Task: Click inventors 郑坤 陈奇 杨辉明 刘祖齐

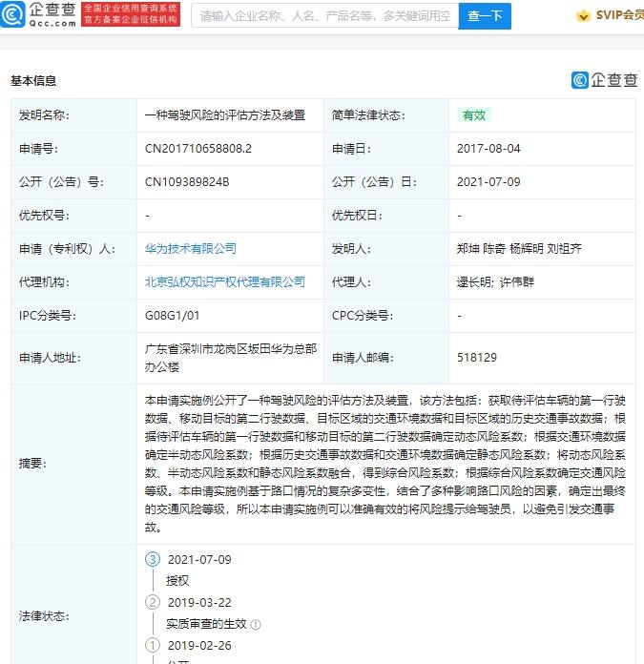Action: click(x=519, y=249)
